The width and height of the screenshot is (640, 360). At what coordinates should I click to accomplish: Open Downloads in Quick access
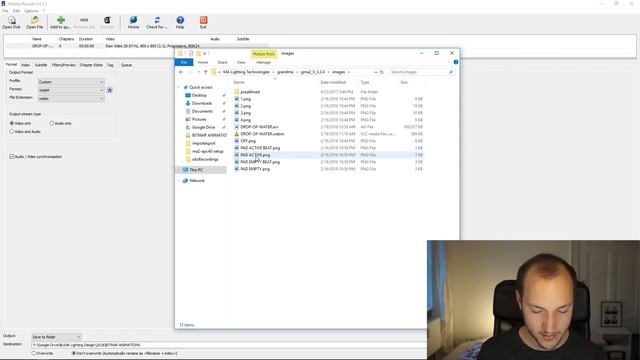pos(202,103)
